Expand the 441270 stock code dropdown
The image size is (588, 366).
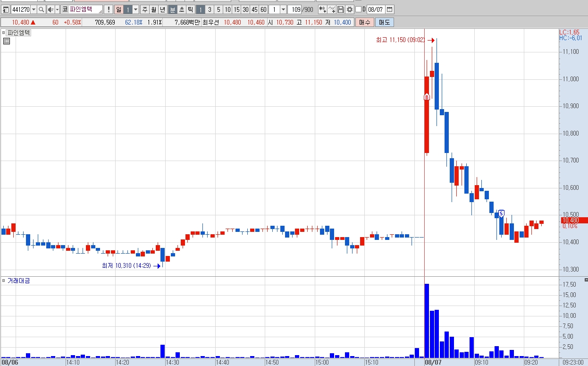point(34,9)
